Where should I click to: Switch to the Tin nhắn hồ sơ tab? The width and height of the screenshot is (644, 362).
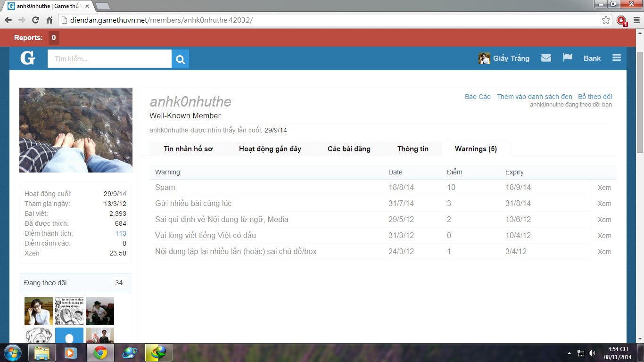pos(188,149)
